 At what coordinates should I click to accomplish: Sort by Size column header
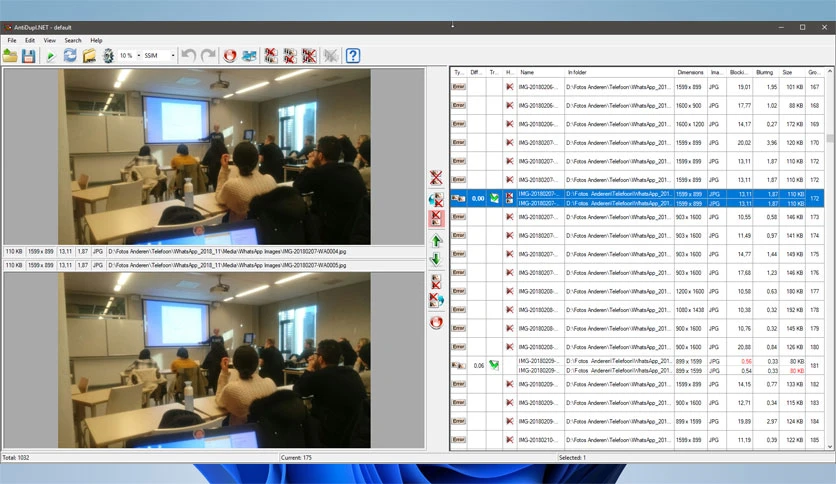click(x=792, y=72)
